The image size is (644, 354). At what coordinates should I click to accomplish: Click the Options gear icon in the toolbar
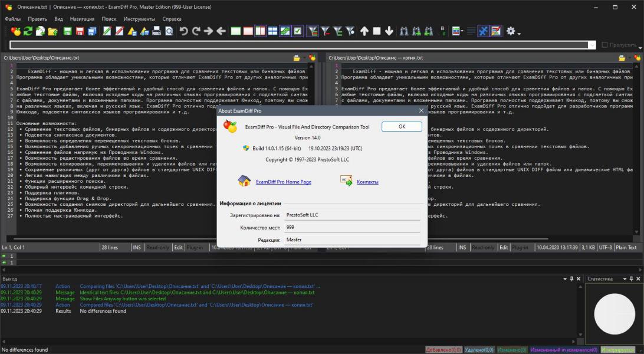pyautogui.click(x=511, y=31)
